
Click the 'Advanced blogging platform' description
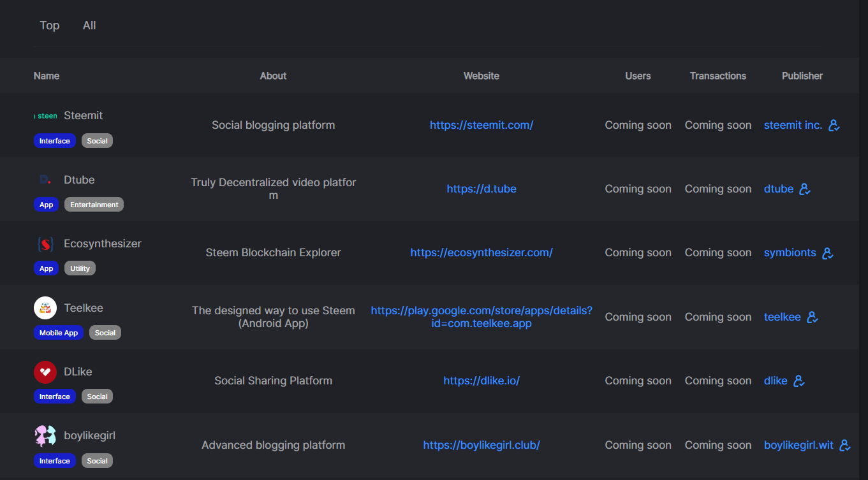tap(273, 445)
